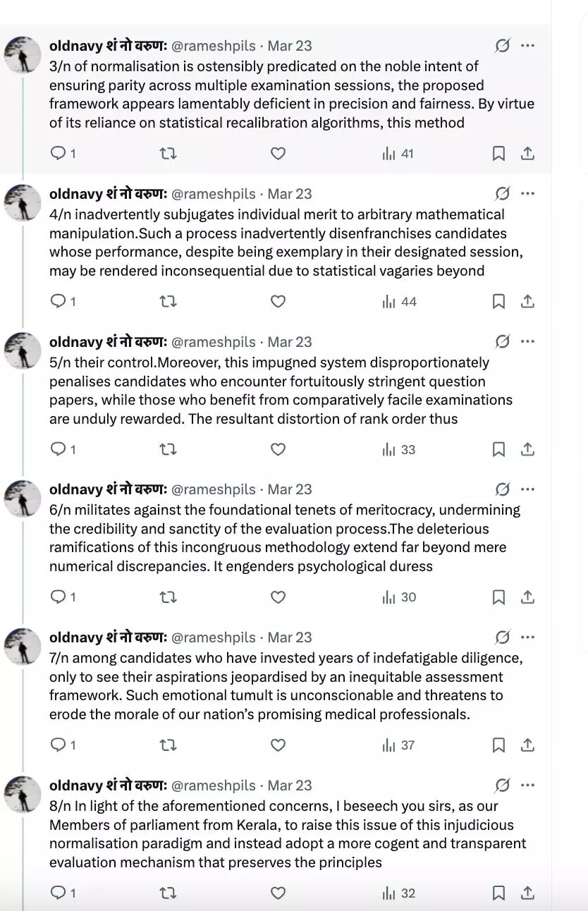Viewport: 588px width, 911px height.
Task: Like the 7/n tweet
Action: (278, 745)
